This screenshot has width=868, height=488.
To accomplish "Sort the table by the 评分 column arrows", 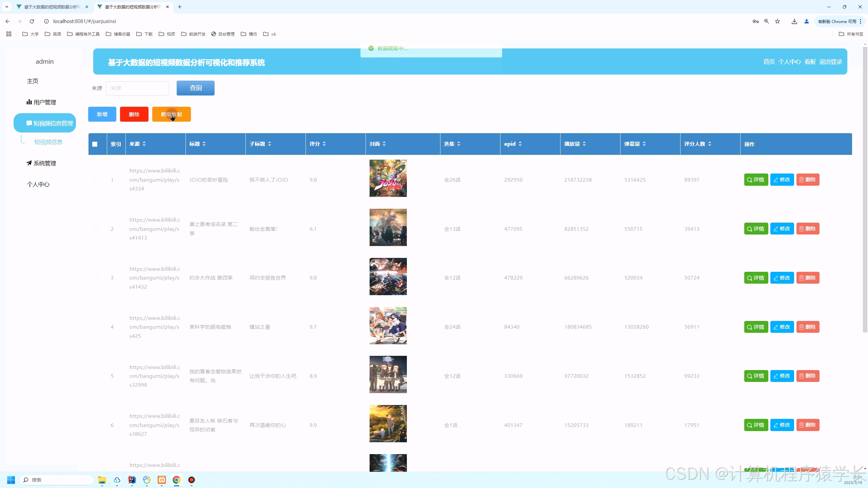I will pos(324,144).
